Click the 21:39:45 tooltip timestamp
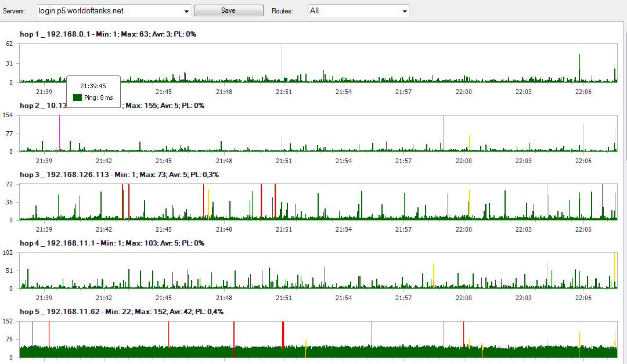627x364 pixels. pyautogui.click(x=93, y=86)
